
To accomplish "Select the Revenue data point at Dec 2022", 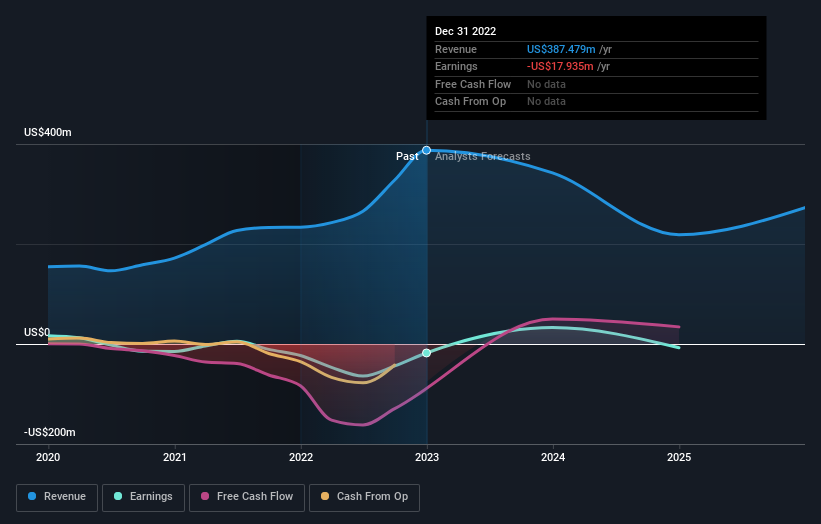I will [427, 151].
